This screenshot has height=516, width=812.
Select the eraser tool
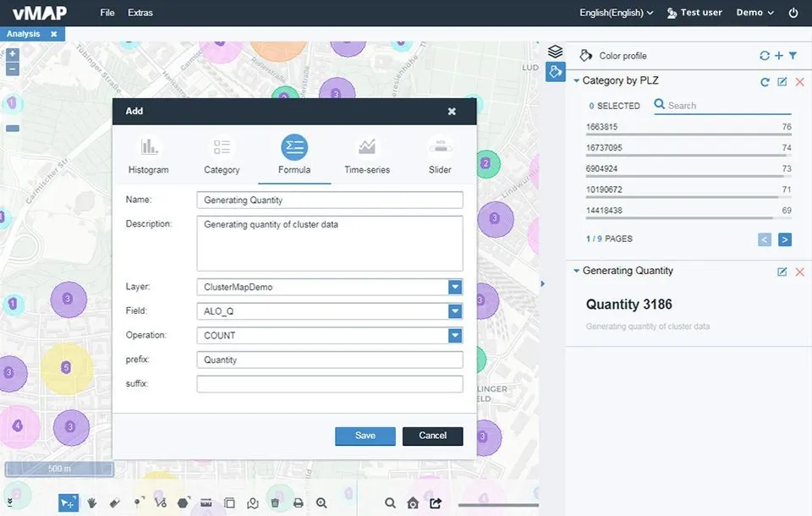(115, 502)
